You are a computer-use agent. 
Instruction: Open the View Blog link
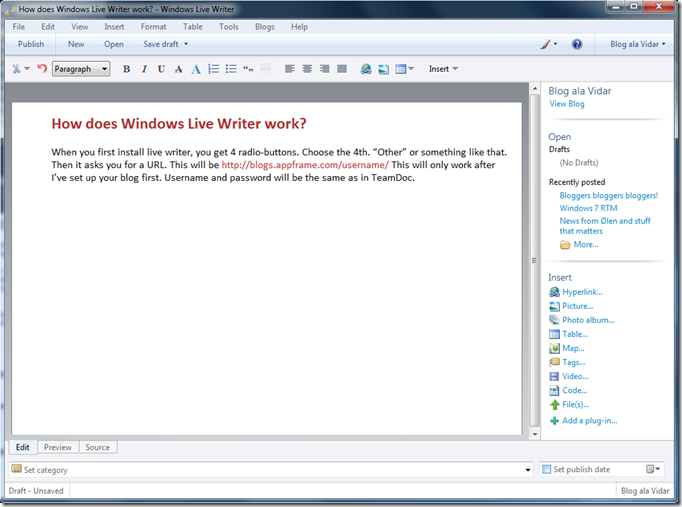tap(566, 104)
